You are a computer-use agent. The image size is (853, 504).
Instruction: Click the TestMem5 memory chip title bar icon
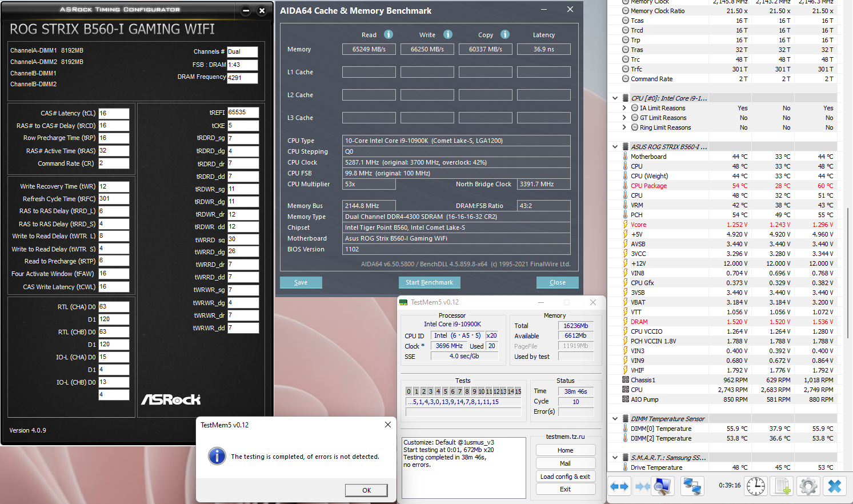click(403, 302)
